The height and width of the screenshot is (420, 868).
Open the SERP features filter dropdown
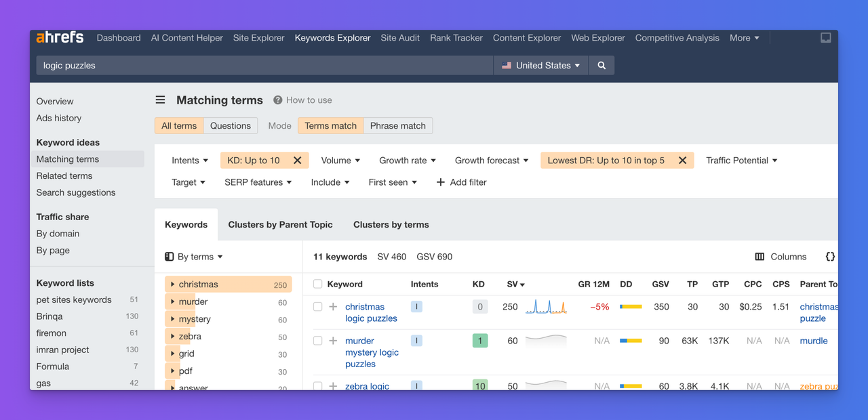click(x=258, y=182)
